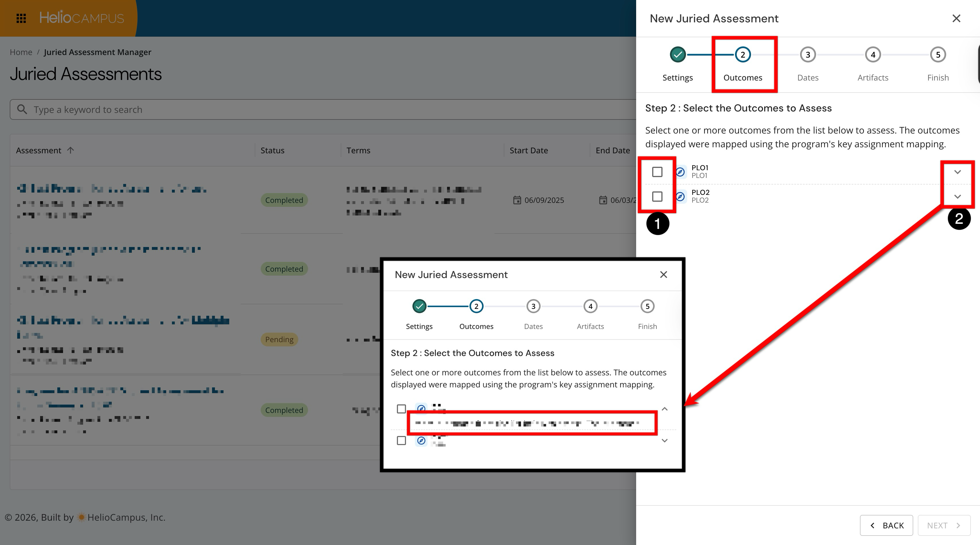Click the sun icon in the footer
980x545 pixels.
[81, 517]
